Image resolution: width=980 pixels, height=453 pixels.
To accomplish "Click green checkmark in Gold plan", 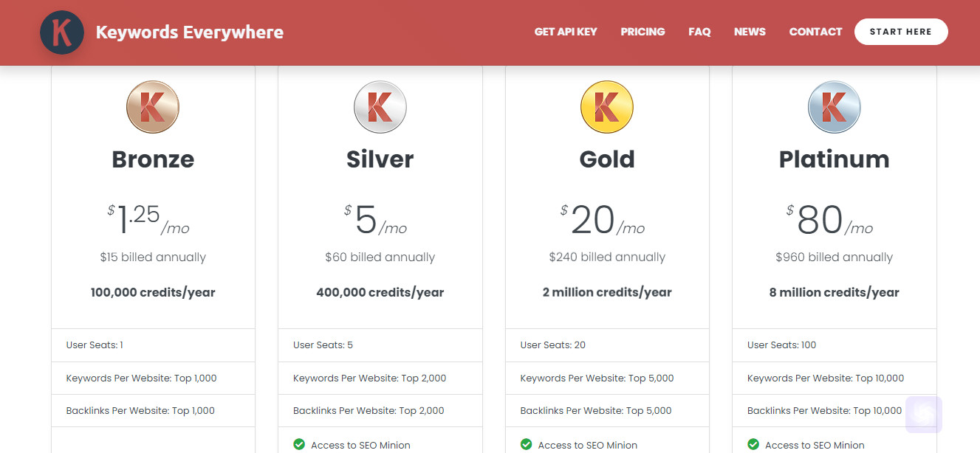I will click(527, 444).
